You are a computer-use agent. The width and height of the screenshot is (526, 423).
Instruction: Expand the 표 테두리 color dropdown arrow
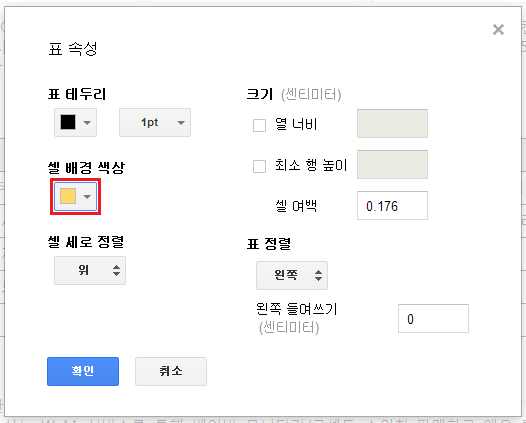pyautogui.click(x=87, y=122)
